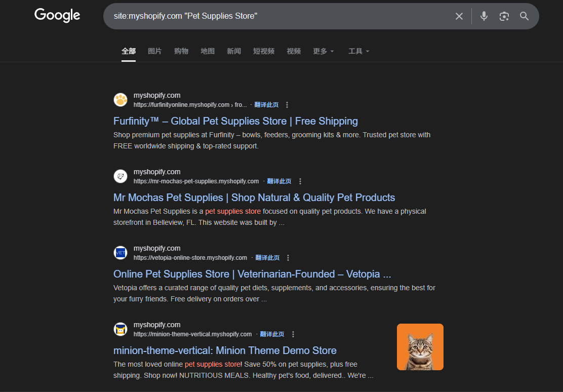Click Mr Mochas snippet mentioning Belleview, FL
This screenshot has height=392, width=563.
[270, 217]
